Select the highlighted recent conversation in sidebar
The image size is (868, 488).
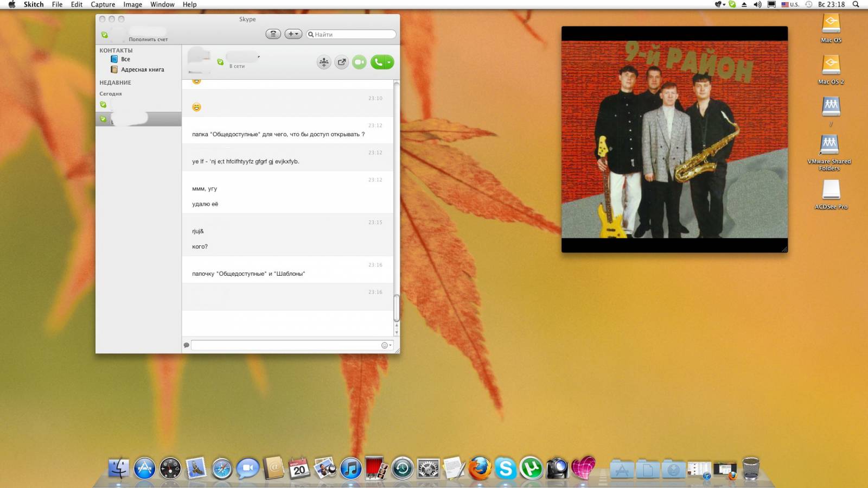138,119
